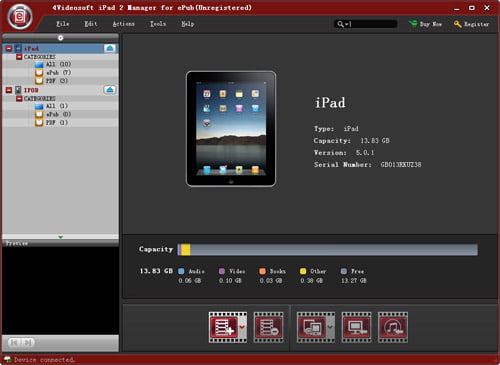The width and height of the screenshot is (500, 365).
Task: Select All (10) category under iPad
Action: point(58,64)
